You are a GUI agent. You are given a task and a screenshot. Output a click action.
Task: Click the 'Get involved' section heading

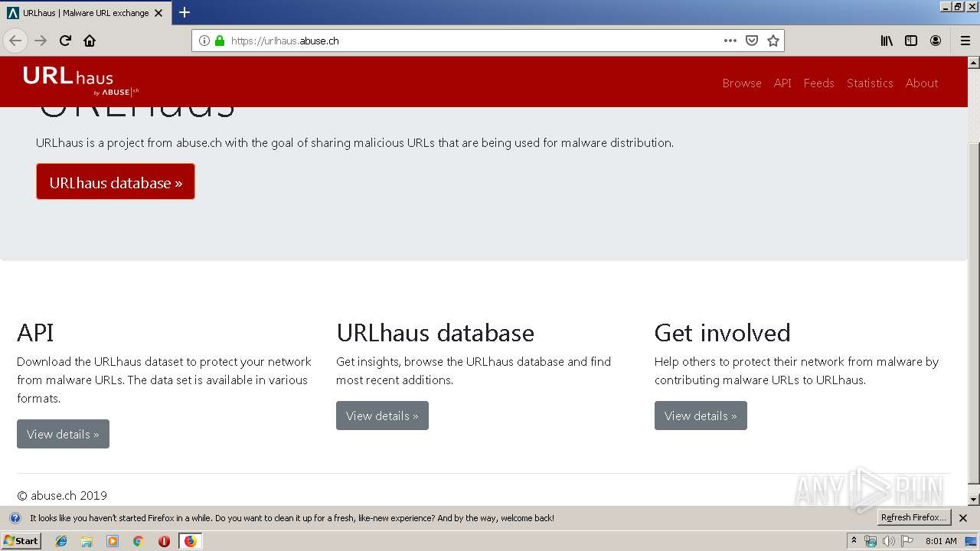pos(722,333)
